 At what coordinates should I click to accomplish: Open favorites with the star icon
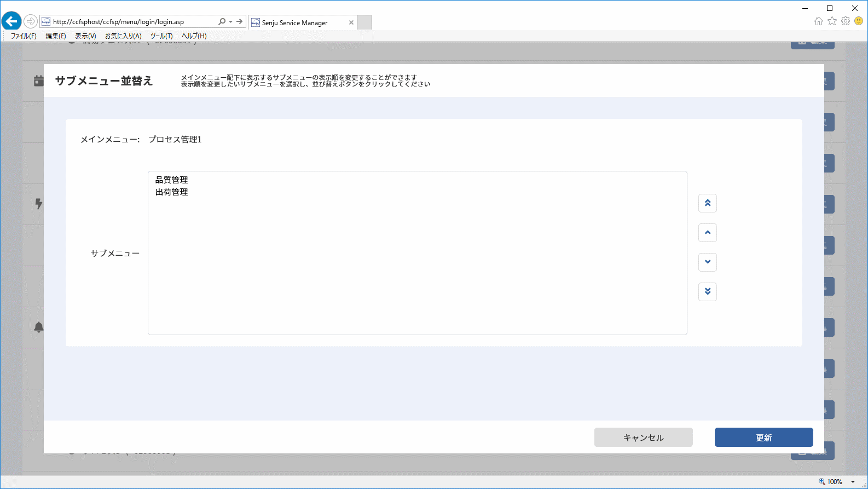click(x=832, y=21)
